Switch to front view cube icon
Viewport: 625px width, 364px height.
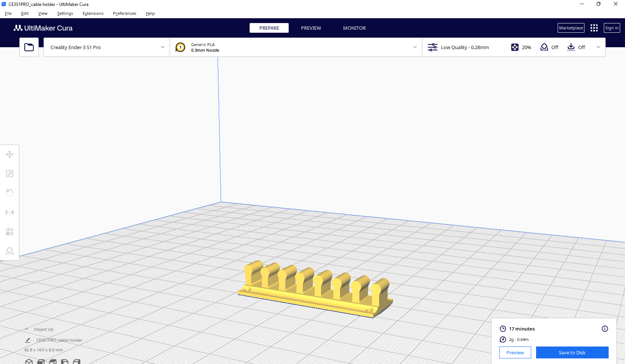(41, 361)
